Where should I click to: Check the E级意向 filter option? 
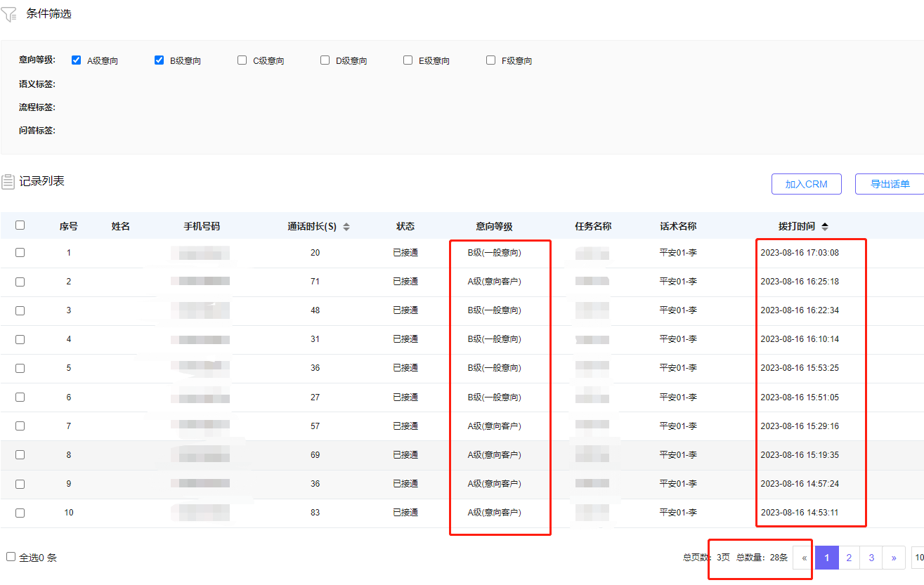tap(408, 60)
